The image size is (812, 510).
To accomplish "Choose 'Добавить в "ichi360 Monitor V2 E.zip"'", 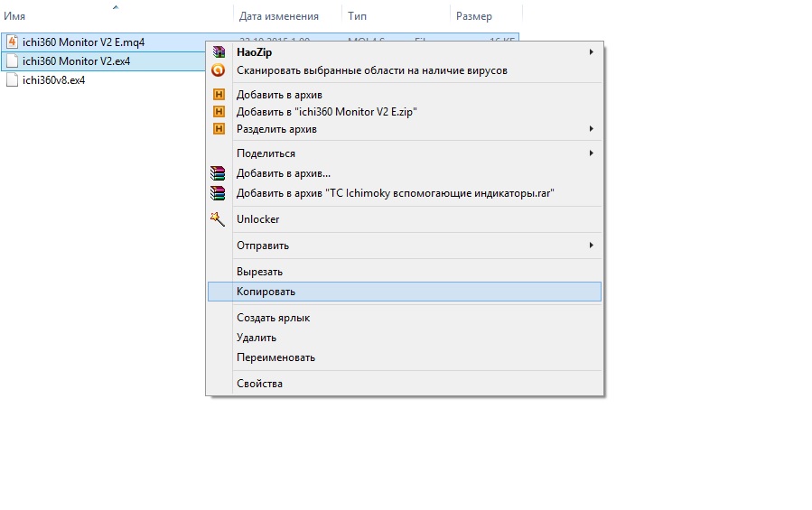I will tap(405, 111).
